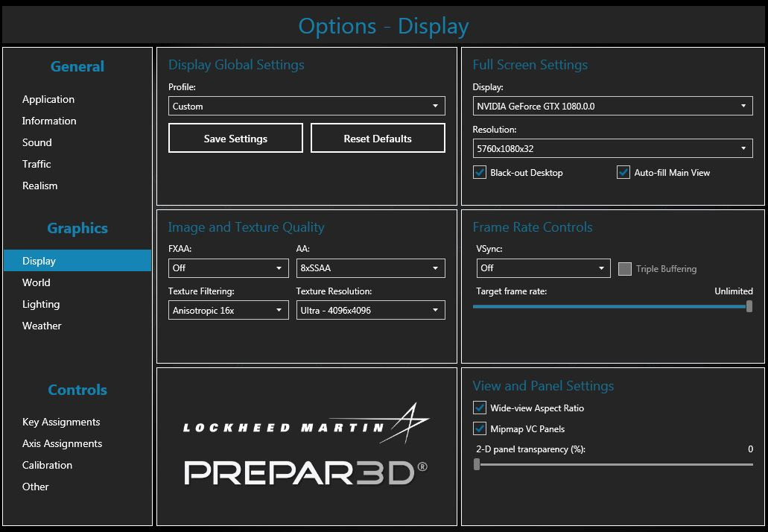
Task: Click the 2-D panel transparency slider handle
Action: tap(477, 464)
